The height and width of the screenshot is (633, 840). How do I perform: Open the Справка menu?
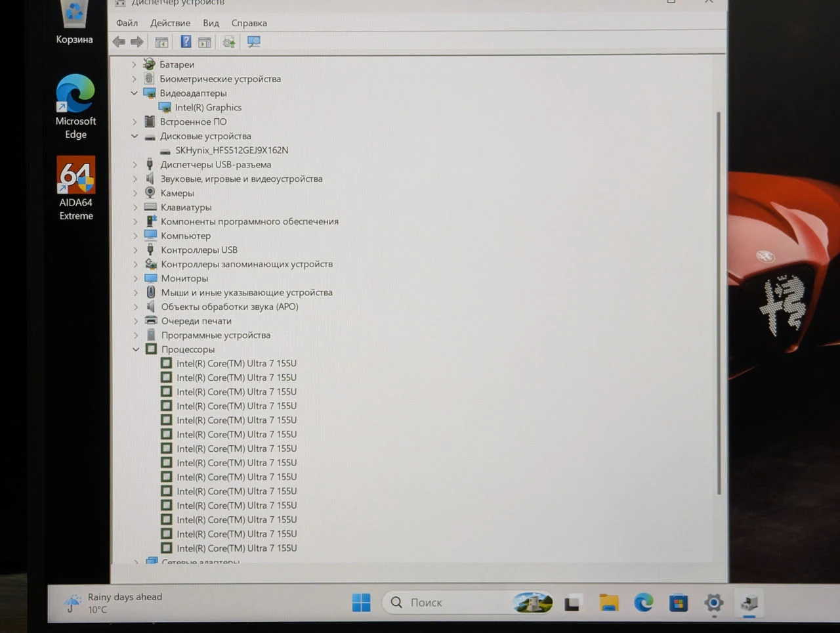[249, 23]
